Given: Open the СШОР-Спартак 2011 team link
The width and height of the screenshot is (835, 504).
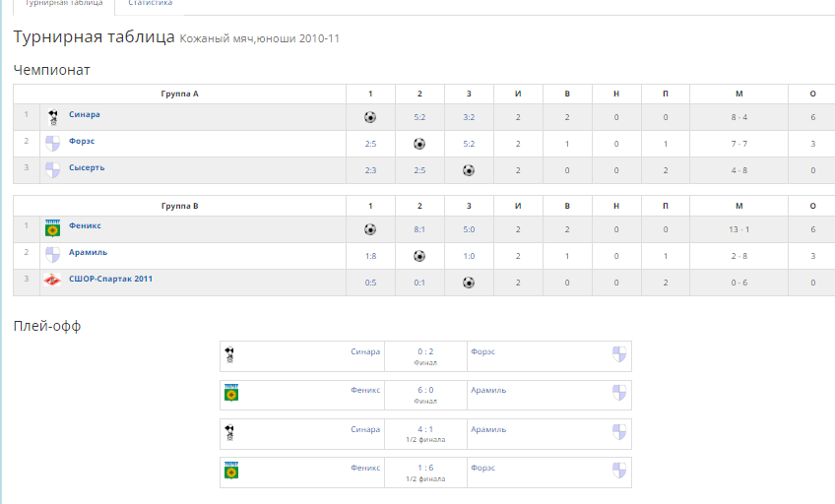Looking at the screenshot, I should [110, 279].
